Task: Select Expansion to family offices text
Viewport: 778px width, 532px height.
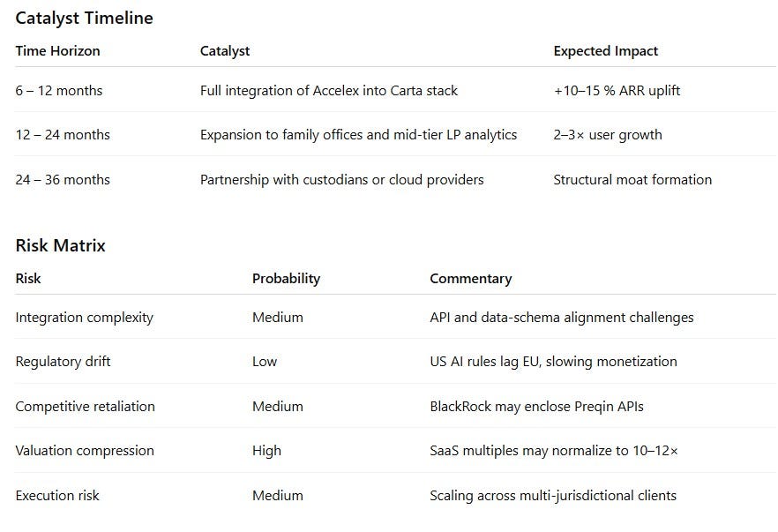Action: (x=281, y=135)
